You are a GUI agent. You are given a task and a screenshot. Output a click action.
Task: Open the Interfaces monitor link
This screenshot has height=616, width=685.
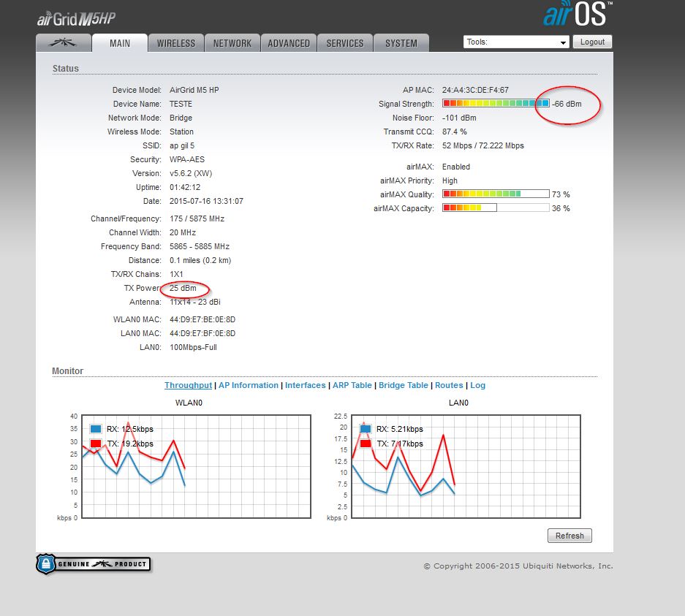pyautogui.click(x=306, y=385)
